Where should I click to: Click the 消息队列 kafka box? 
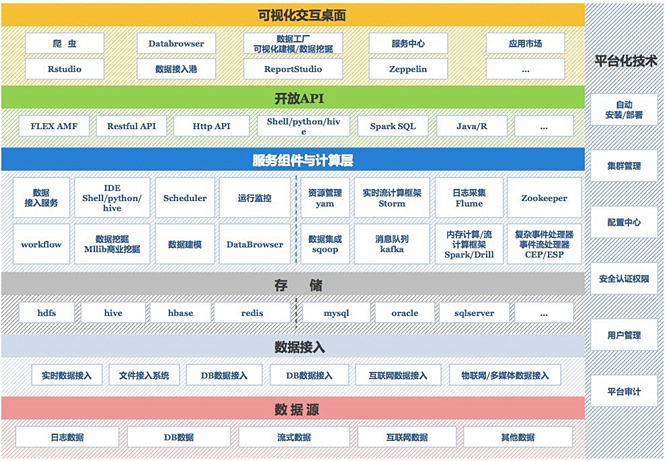click(x=392, y=244)
